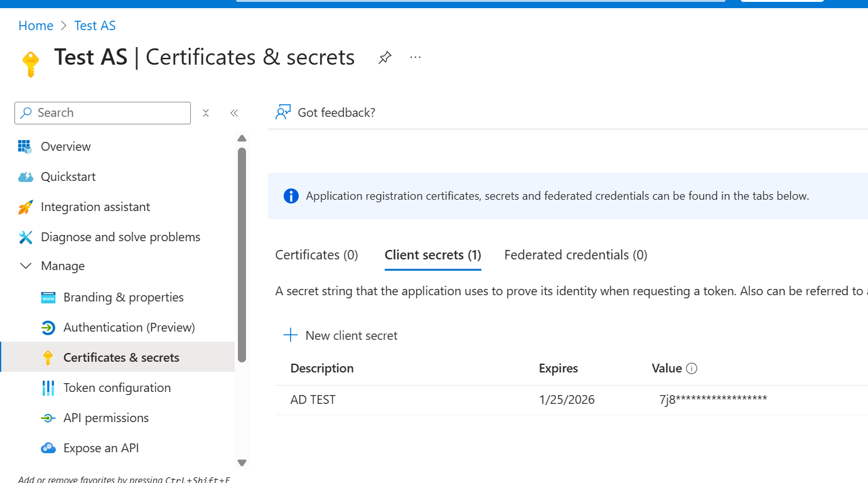
Task: Click the Value column info icon
Action: pos(692,369)
